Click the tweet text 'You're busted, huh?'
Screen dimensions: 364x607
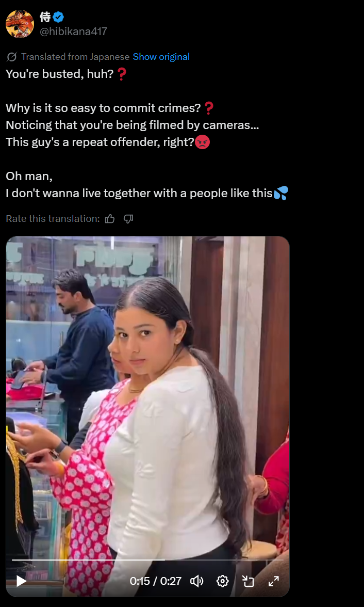(60, 73)
